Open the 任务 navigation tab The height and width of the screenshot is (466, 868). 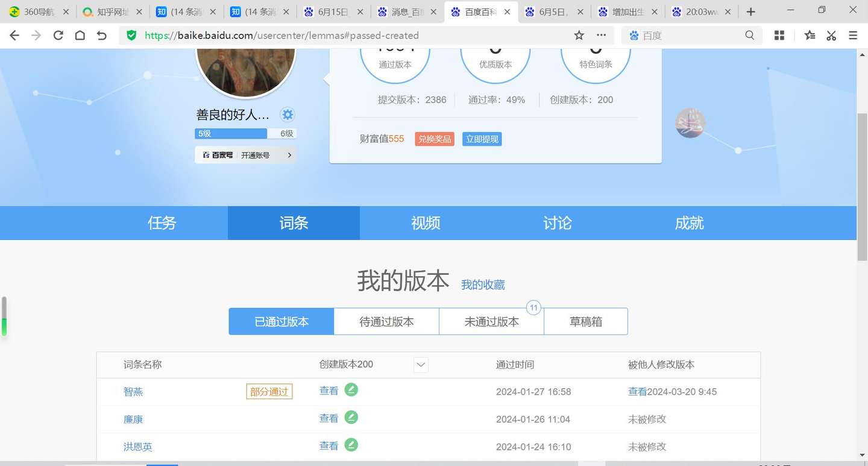(x=162, y=223)
